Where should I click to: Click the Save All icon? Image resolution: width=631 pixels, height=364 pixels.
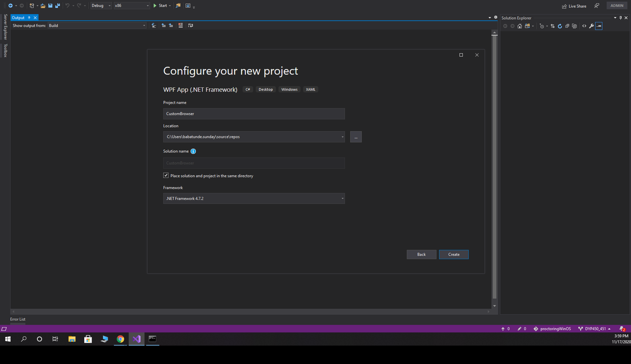tap(58, 5)
